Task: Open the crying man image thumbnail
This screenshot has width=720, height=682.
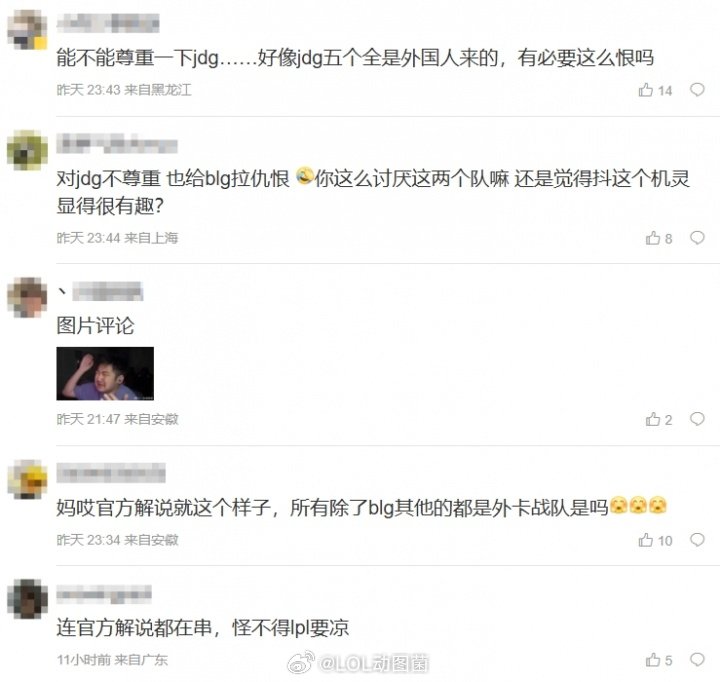Action: tap(105, 373)
